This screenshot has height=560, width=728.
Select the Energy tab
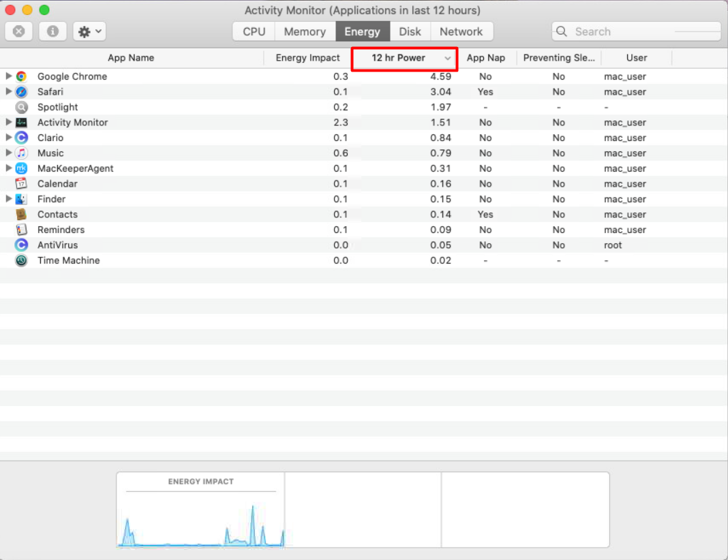coord(363,31)
